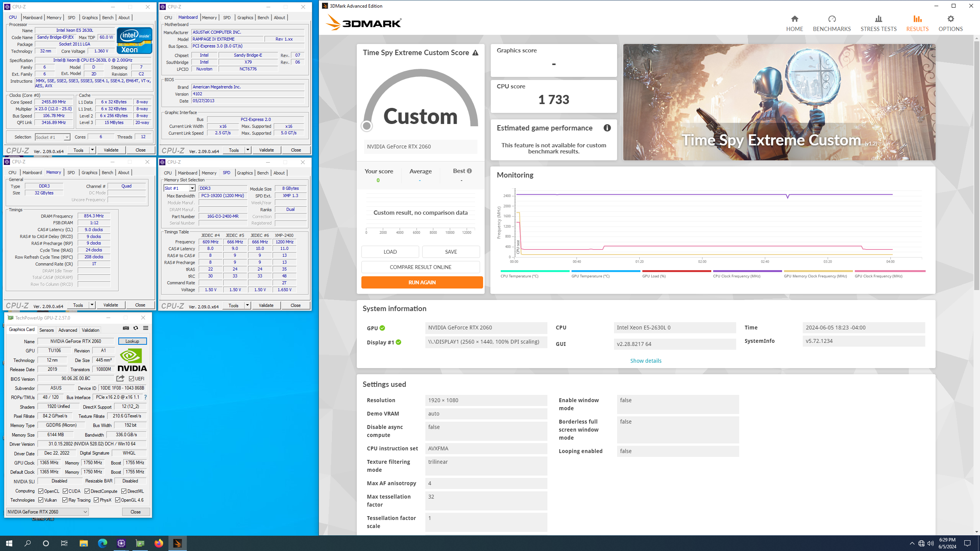Viewport: 980px width, 551px height.
Task: Switch to CPU-Z via taskbar icon
Action: point(121,543)
